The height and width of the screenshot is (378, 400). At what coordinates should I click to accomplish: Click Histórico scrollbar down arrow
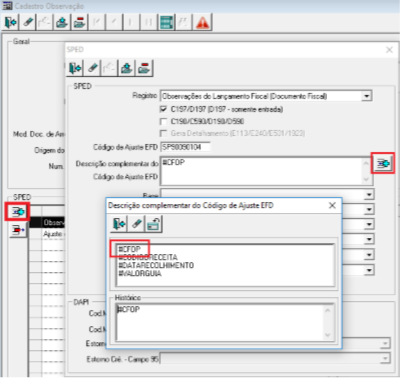pyautogui.click(x=328, y=335)
